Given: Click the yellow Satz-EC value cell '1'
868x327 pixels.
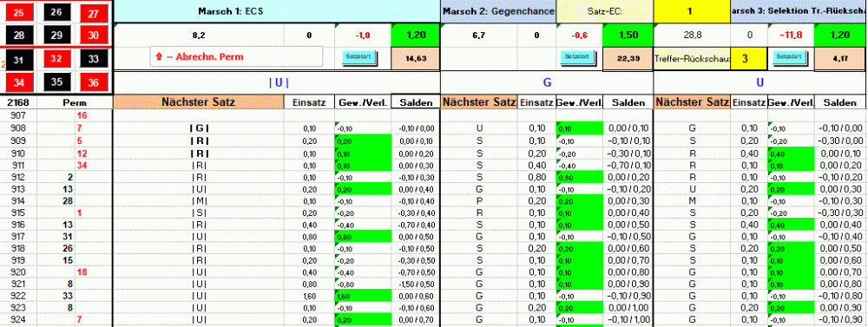Looking at the screenshot, I should pos(692,11).
